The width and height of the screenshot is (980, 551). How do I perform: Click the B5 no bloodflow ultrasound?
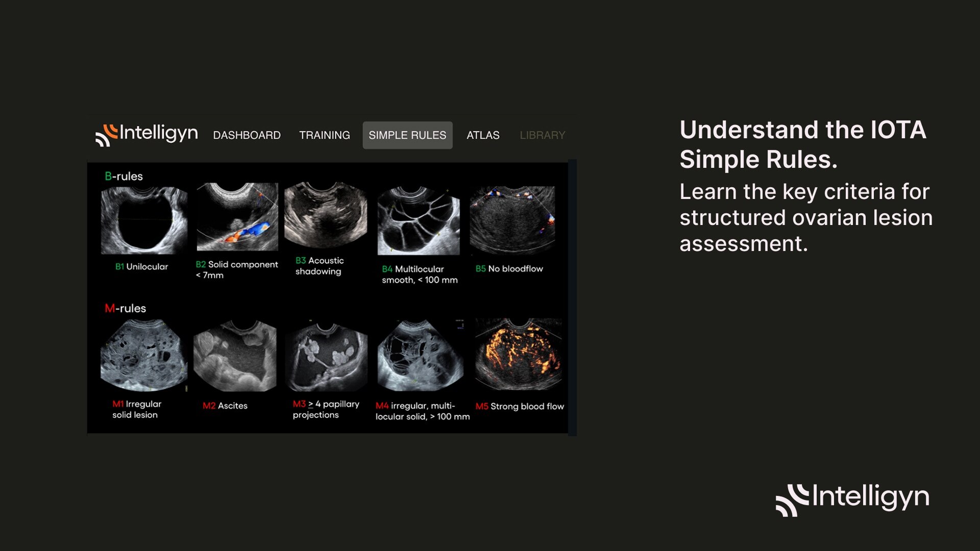[x=512, y=219]
